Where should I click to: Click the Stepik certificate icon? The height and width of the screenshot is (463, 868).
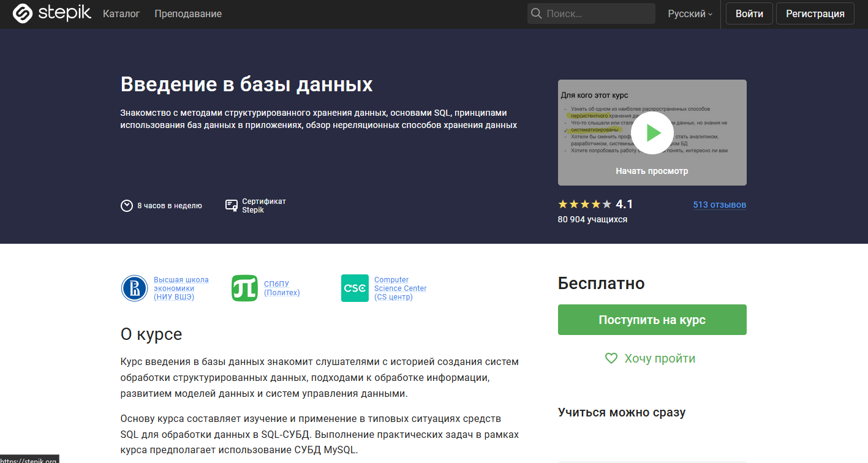[x=231, y=206]
